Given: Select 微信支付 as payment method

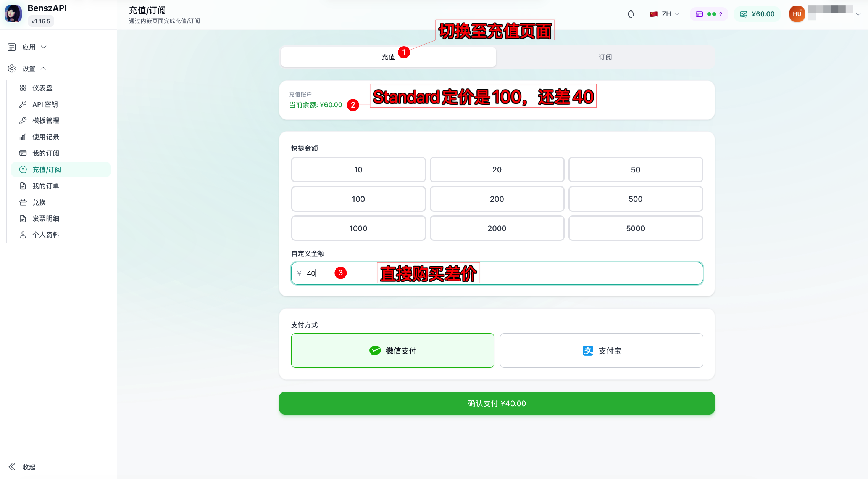Looking at the screenshot, I should click(392, 350).
